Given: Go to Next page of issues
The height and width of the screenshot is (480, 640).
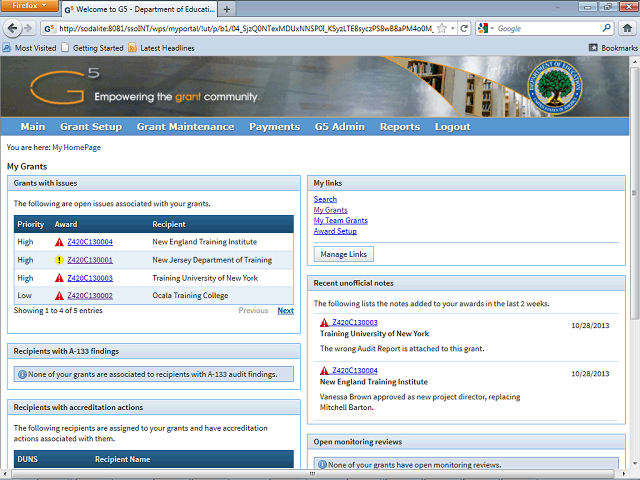Looking at the screenshot, I should click(x=285, y=311).
